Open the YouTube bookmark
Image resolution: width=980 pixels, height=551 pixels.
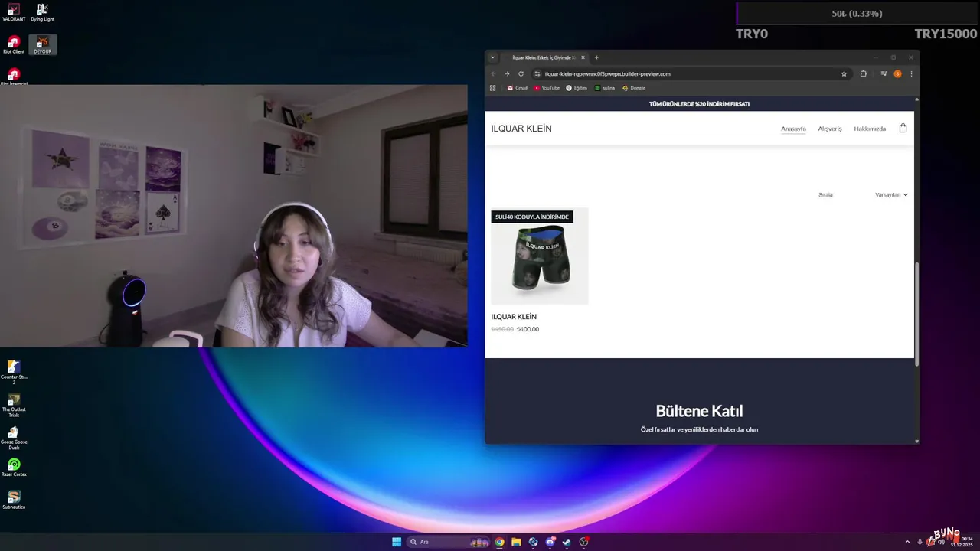point(547,88)
